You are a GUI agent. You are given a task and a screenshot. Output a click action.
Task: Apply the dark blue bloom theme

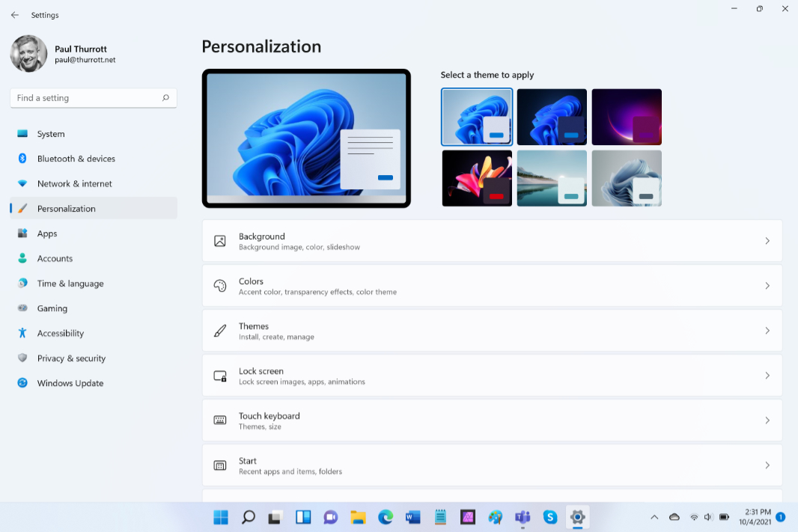coord(552,117)
